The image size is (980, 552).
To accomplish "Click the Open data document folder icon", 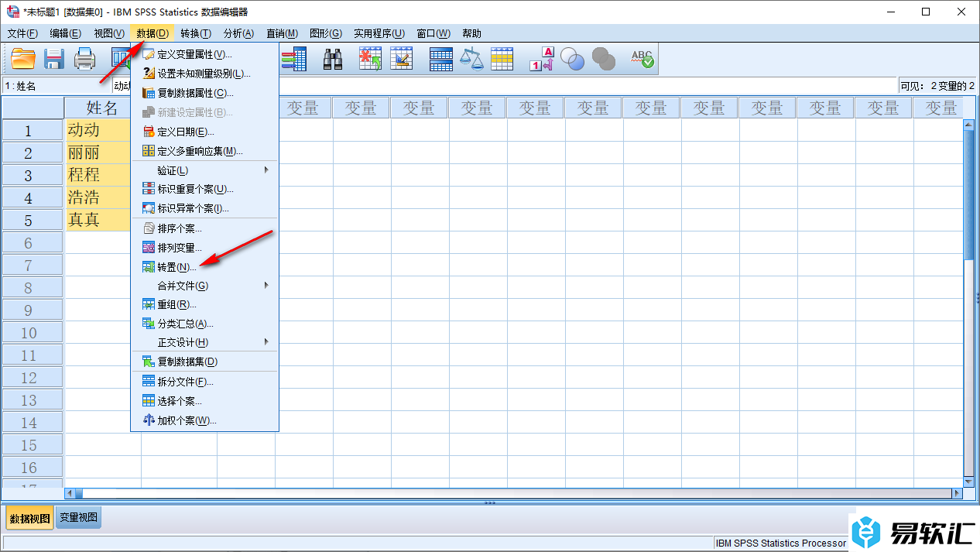I will pyautogui.click(x=23, y=59).
